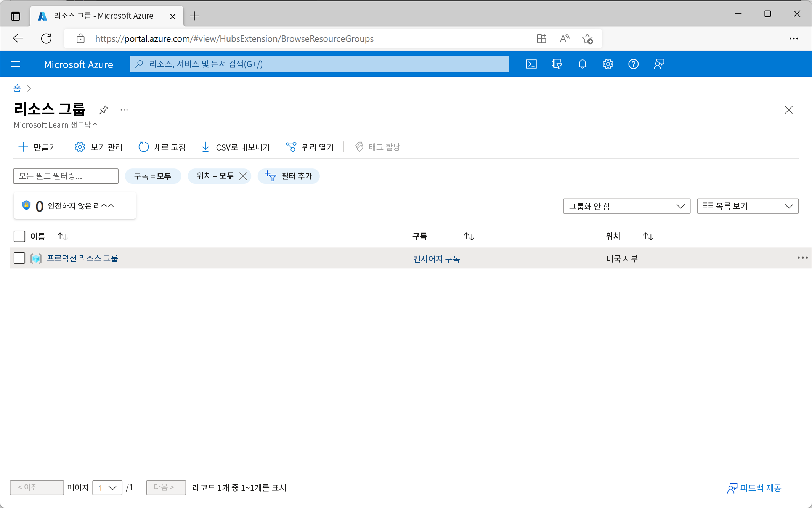812x508 pixels.
Task: Open row ellipsis menu for 프로덕션 리소스 그룹
Action: pyautogui.click(x=802, y=258)
